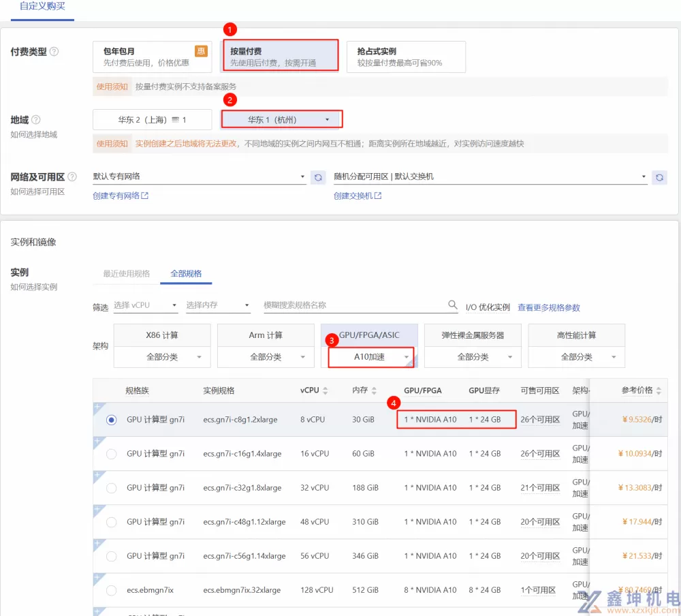681x616 pixels.
Task: Switch to the 全部规格 tab
Action: pos(186,273)
